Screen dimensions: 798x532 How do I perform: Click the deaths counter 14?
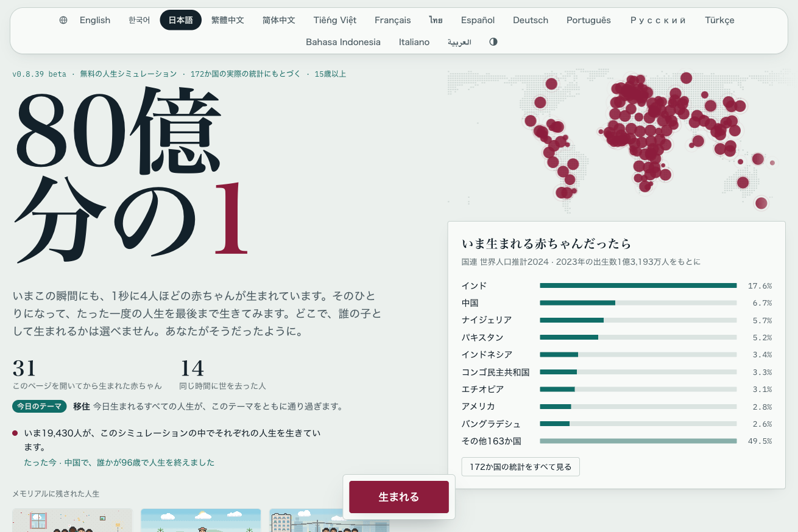tap(192, 368)
